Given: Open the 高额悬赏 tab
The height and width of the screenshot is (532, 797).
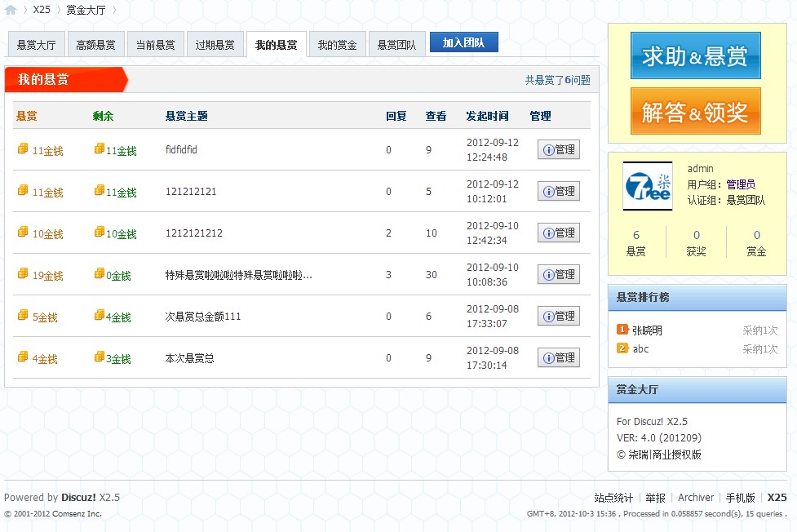Looking at the screenshot, I should click(95, 45).
